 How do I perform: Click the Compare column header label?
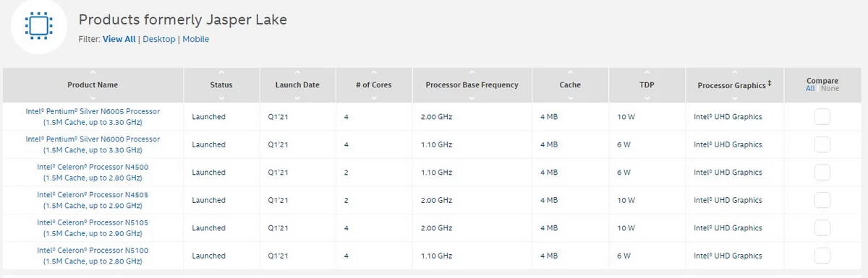pos(822,81)
